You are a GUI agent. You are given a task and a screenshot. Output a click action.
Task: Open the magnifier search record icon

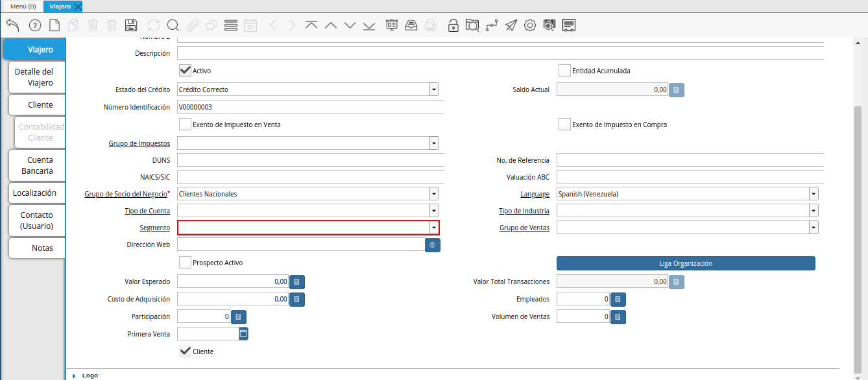(173, 25)
